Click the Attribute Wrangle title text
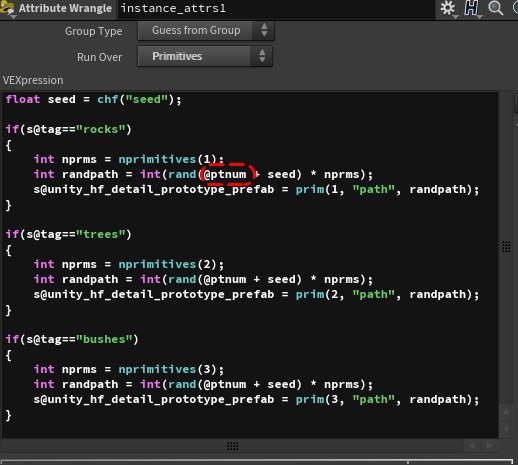 point(65,8)
